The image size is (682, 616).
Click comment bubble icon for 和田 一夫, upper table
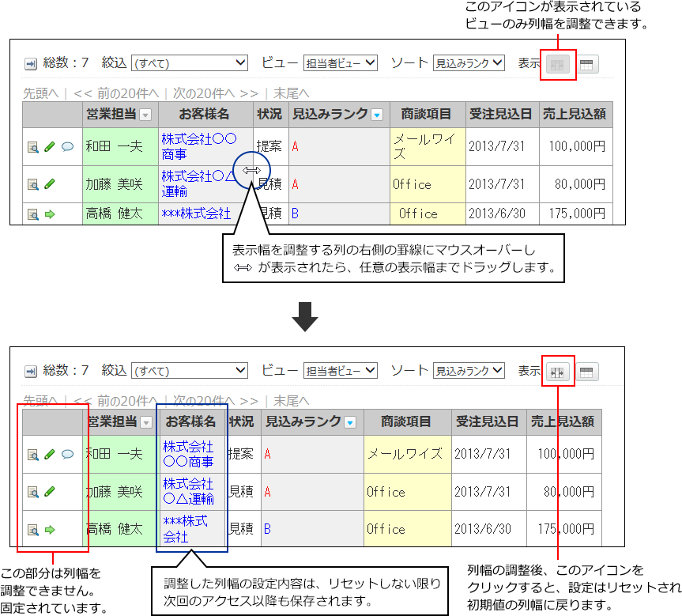tap(67, 147)
